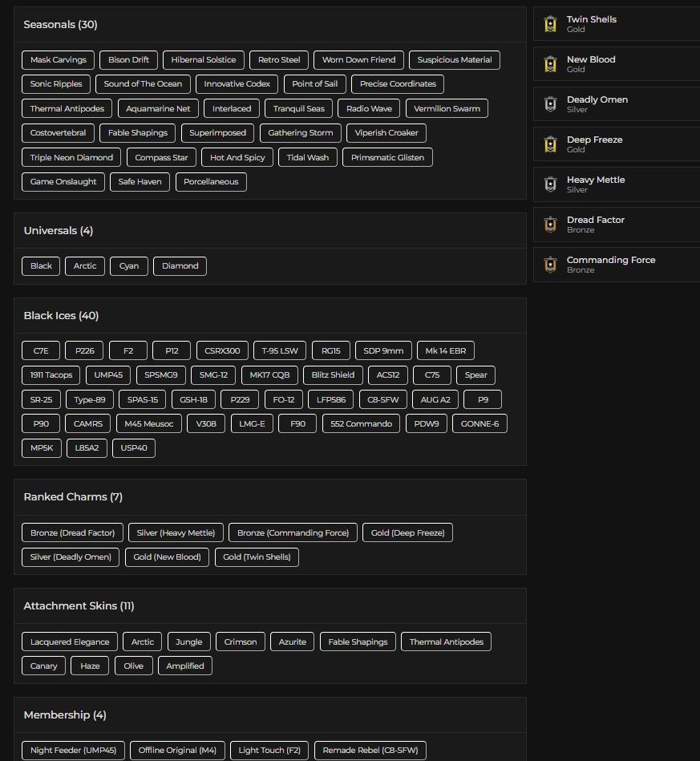Click the Mk 14 EBR tag
This screenshot has width=700, height=761.
tap(446, 350)
